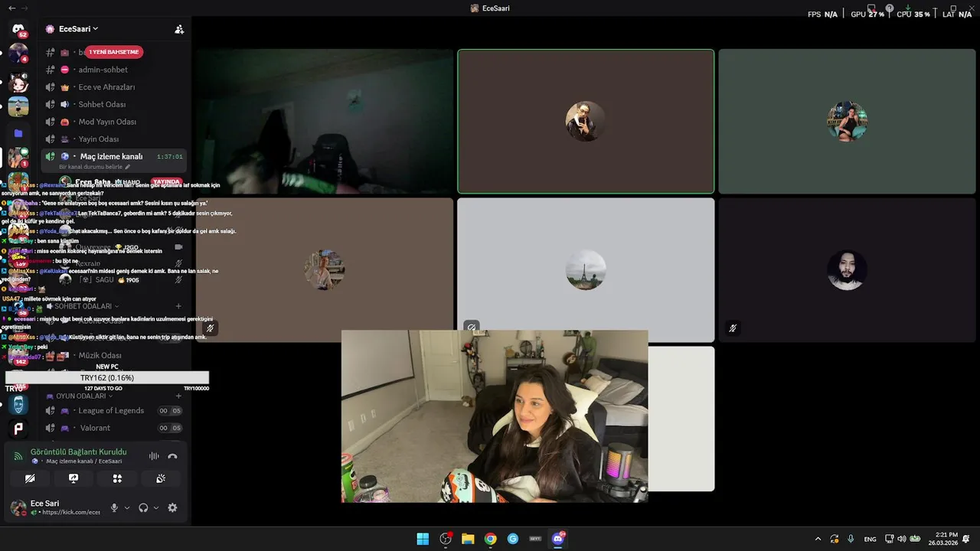
Task: Go forward using the top-left right arrow
Action: coord(24,8)
